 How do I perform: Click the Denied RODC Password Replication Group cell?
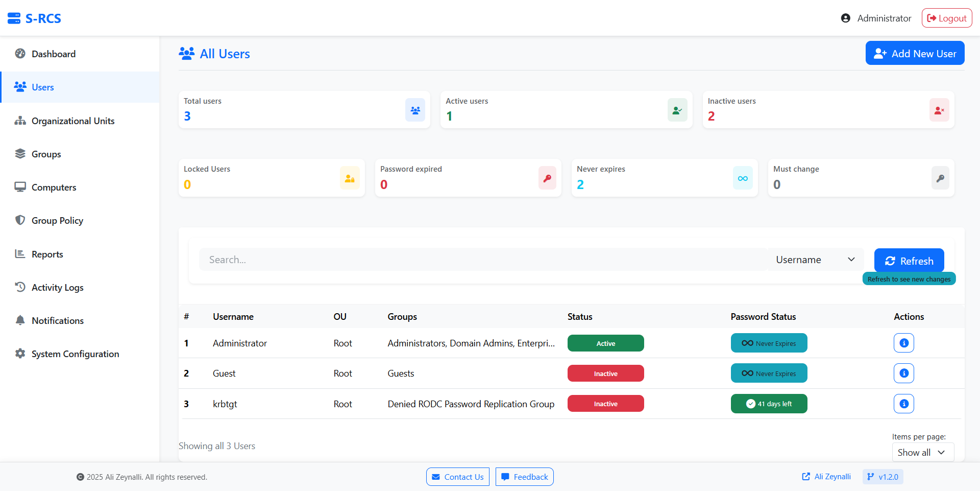pyautogui.click(x=471, y=404)
